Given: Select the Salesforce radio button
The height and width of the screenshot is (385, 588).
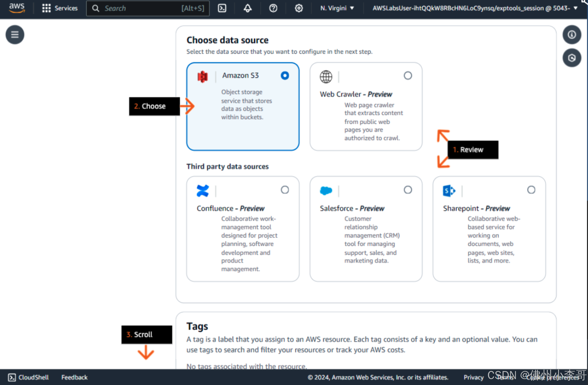Looking at the screenshot, I should (x=408, y=190).
